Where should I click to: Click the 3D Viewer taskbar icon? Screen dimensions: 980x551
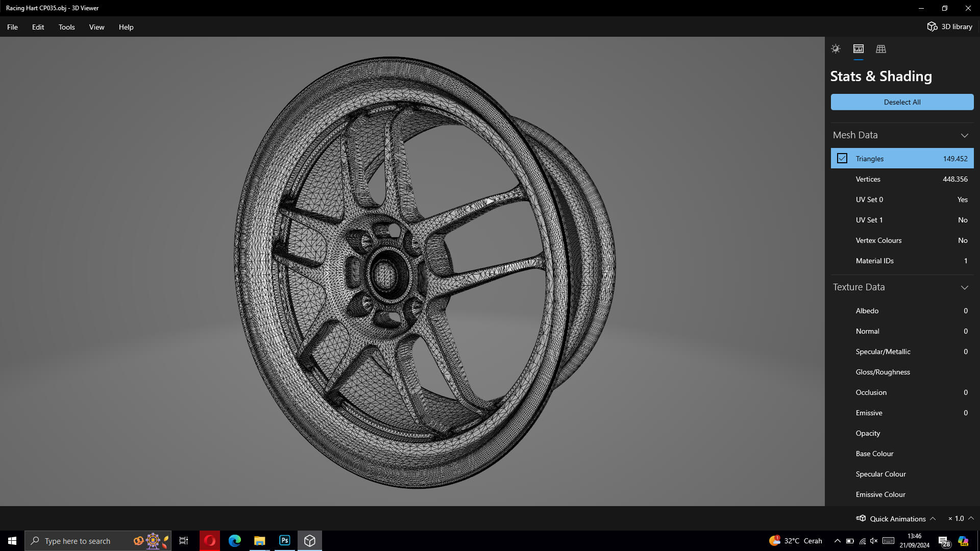310,541
